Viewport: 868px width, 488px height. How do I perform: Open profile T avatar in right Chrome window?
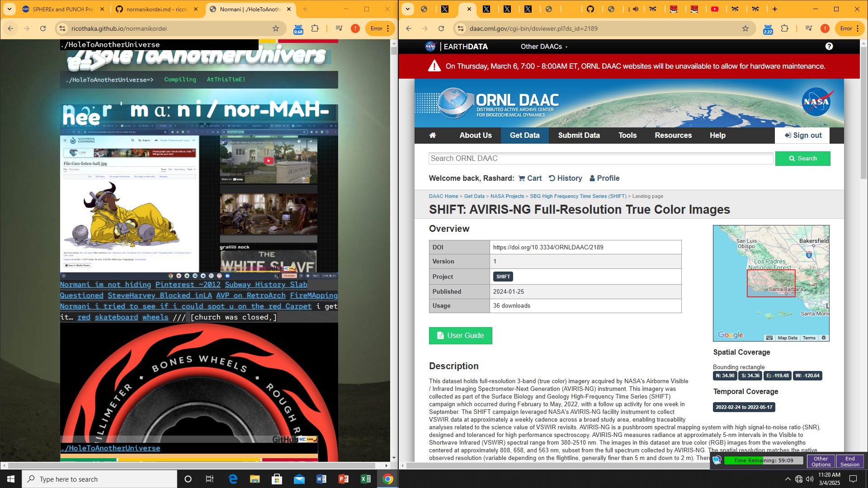[825, 28]
